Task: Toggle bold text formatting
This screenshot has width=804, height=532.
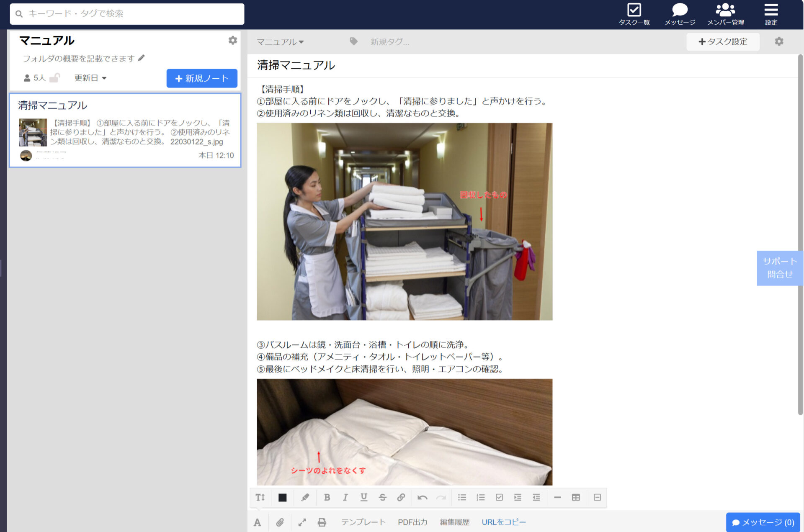Action: click(x=327, y=497)
